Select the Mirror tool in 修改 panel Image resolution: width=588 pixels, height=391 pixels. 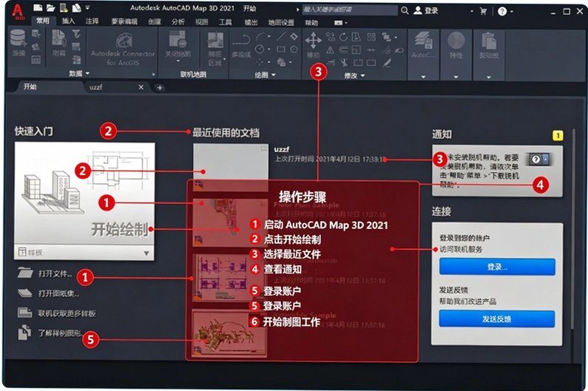[331, 50]
